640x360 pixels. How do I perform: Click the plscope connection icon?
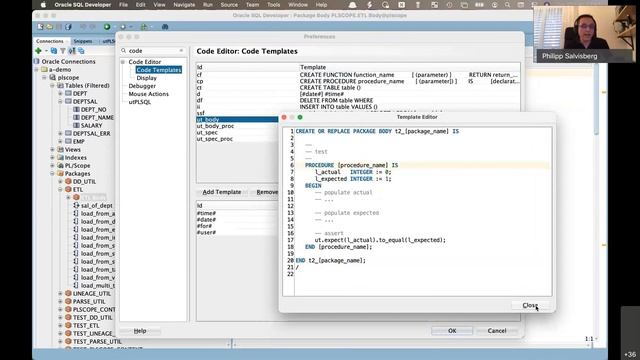(x=53, y=78)
